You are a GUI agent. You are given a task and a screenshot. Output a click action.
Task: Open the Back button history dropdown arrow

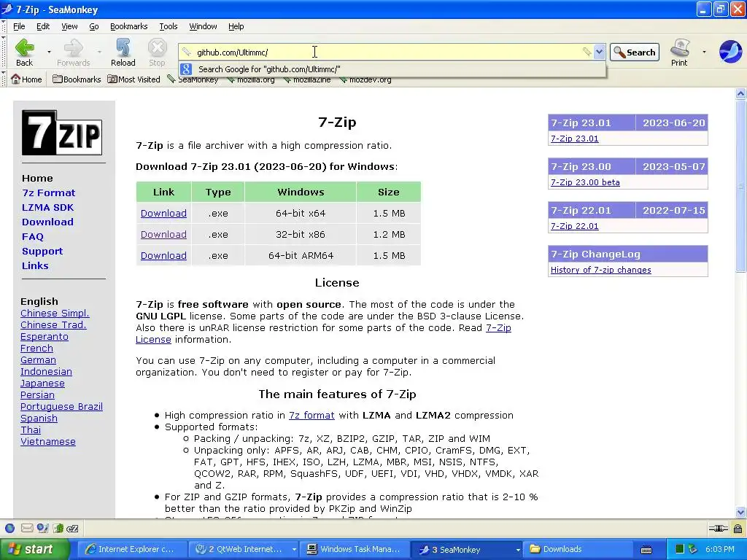49,52
